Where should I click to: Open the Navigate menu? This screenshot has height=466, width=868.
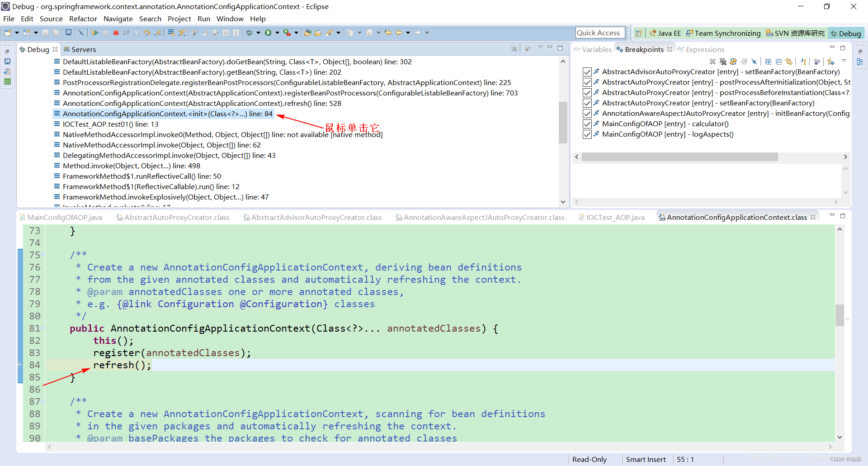(x=118, y=19)
